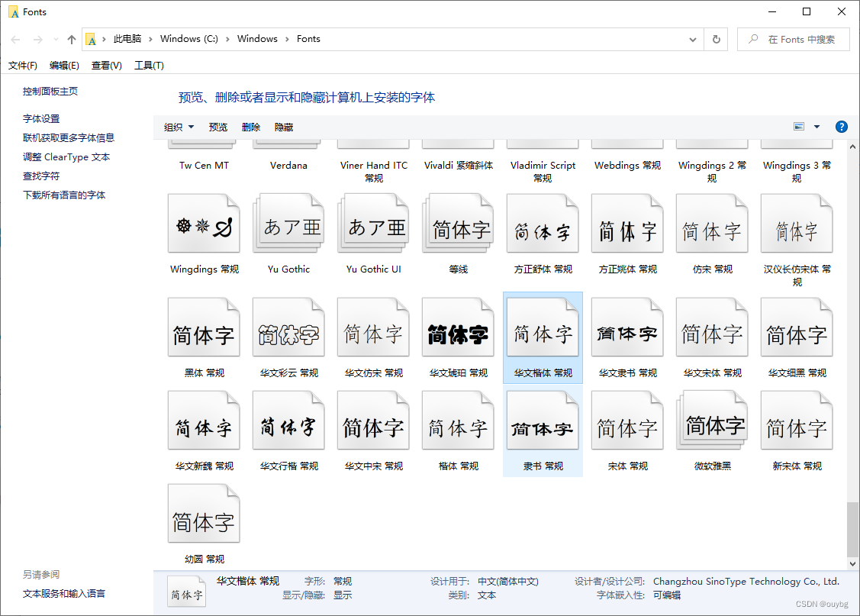This screenshot has width=860, height=616.
Task: Click the Fonts icon in the address bar
Action: [92, 38]
